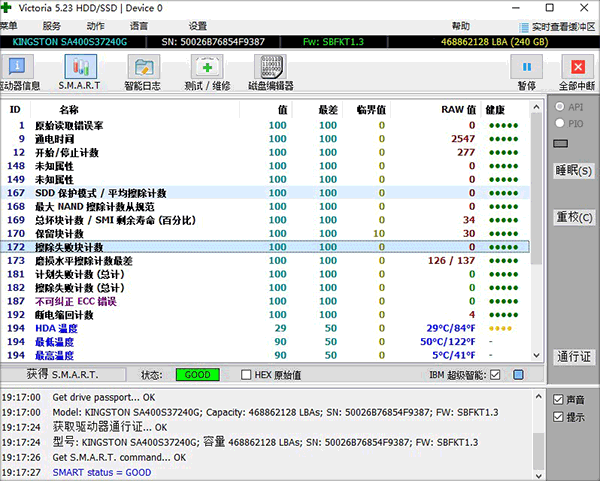Select row 187 不可纠正 ECC 错误
Screen dimensions: 600x481
[265, 301]
